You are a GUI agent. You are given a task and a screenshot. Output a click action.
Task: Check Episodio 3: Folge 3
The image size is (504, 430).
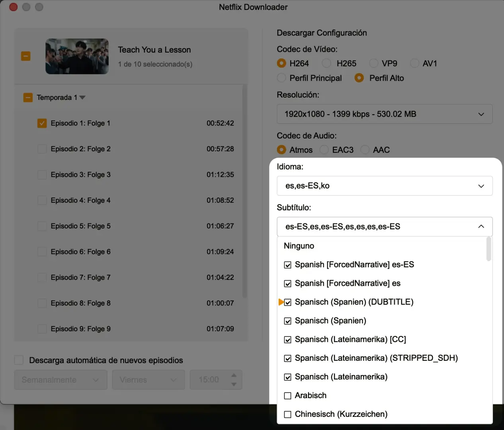[42, 175]
